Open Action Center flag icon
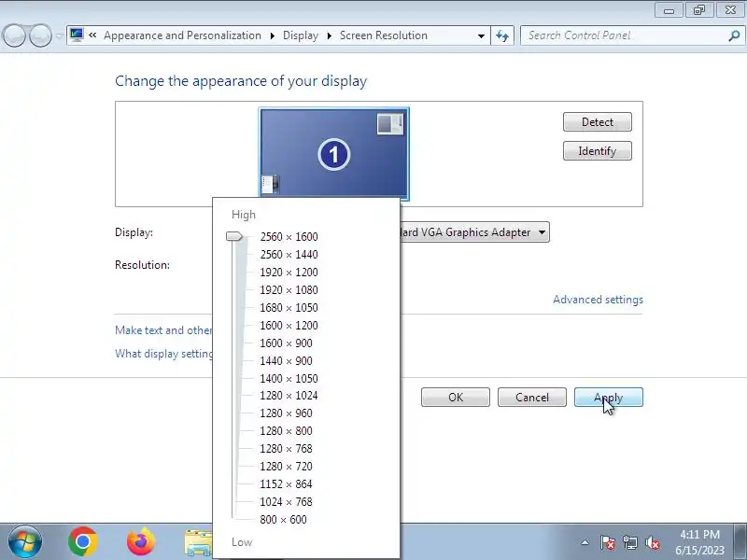 coord(608,542)
